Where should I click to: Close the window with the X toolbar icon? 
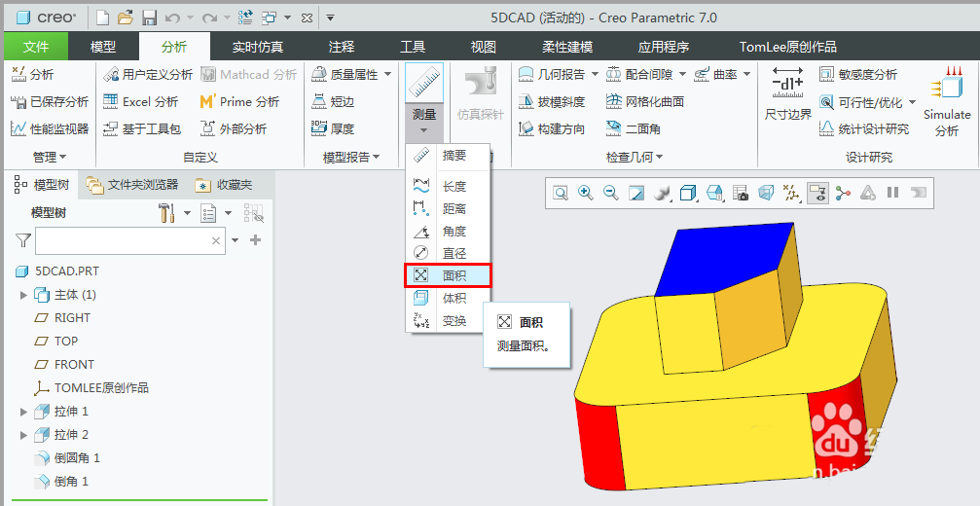[307, 18]
